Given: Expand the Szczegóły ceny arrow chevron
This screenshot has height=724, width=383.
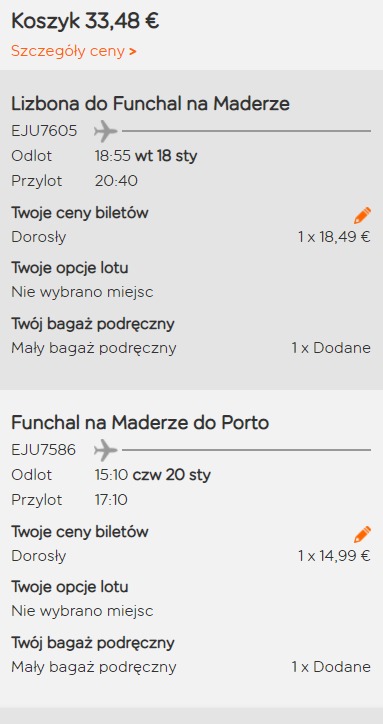Looking at the screenshot, I should [133, 51].
